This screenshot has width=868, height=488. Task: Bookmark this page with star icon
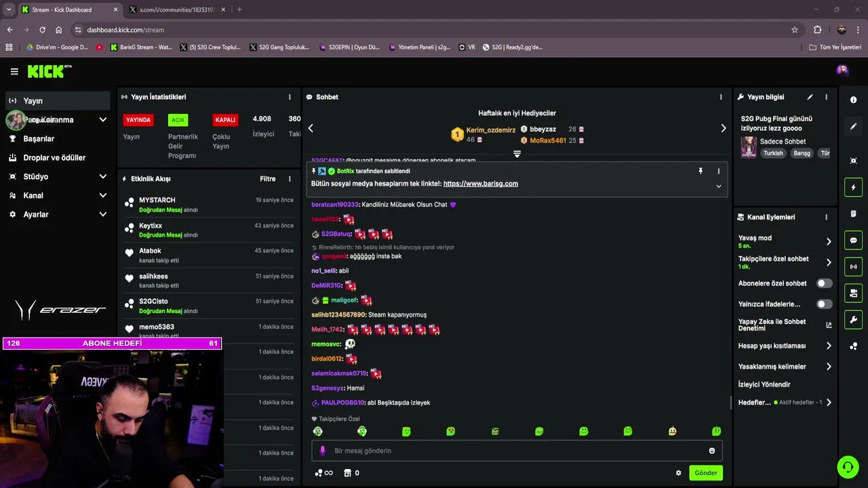click(795, 30)
